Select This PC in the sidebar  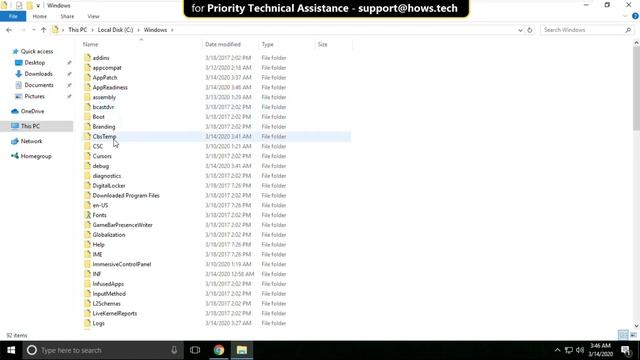30,126
